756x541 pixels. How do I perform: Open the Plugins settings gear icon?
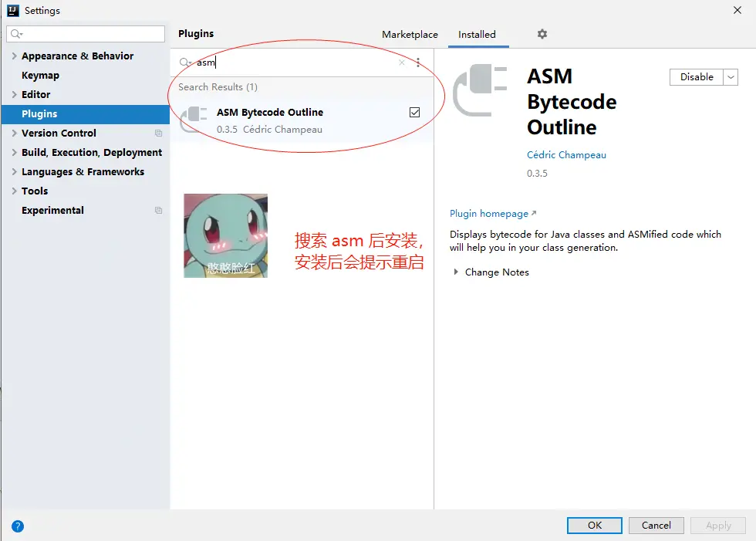tap(542, 34)
